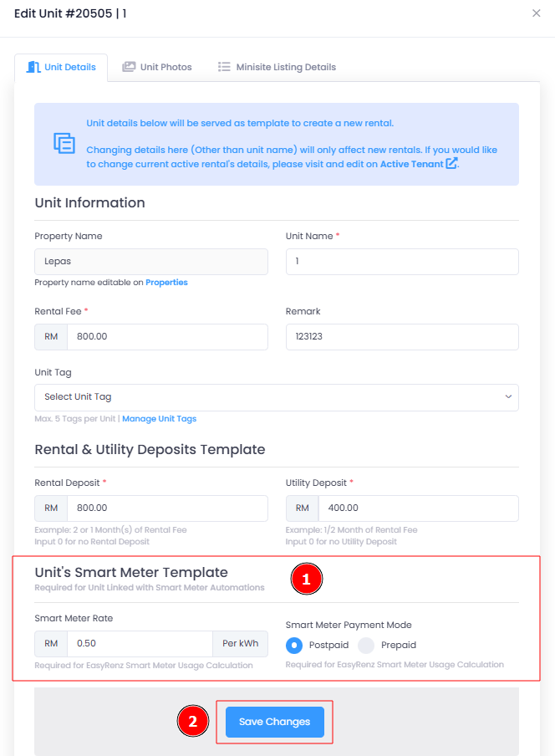Click the Save Changes button

point(275,722)
